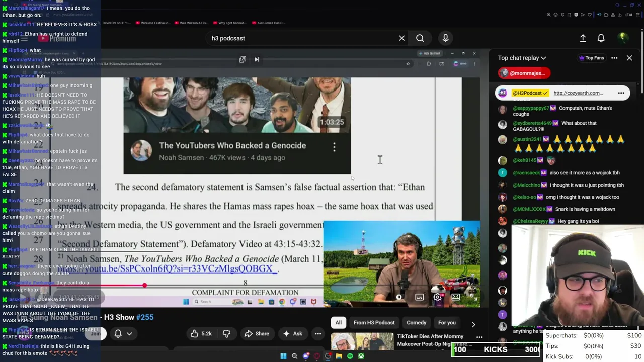Open the YouTube upload/create icon
This screenshot has height=362, width=644.
583,38
